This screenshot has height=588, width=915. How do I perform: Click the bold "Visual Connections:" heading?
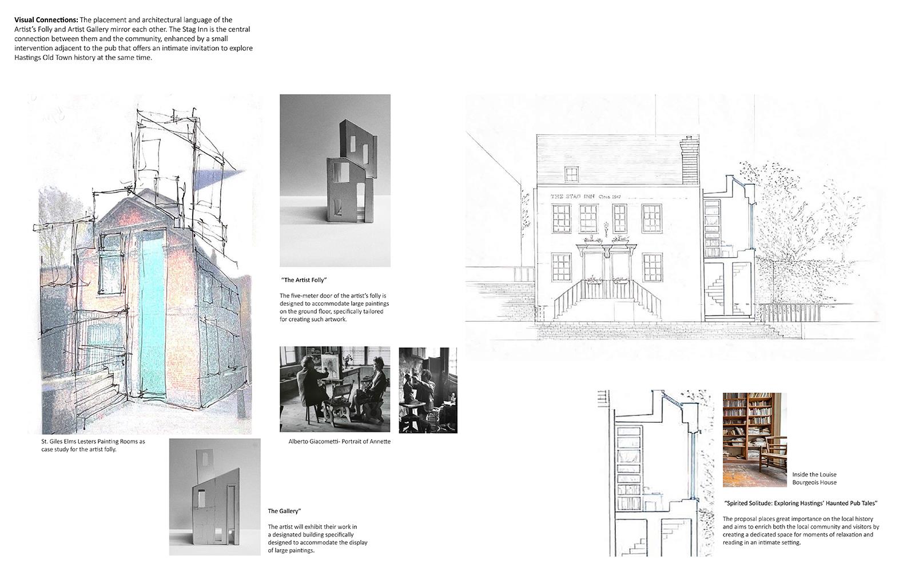point(46,20)
